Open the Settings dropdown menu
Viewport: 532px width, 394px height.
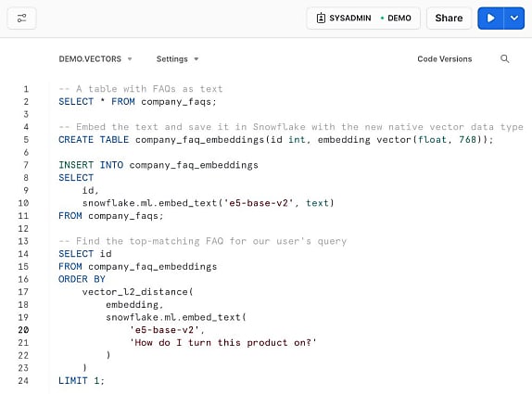click(177, 59)
